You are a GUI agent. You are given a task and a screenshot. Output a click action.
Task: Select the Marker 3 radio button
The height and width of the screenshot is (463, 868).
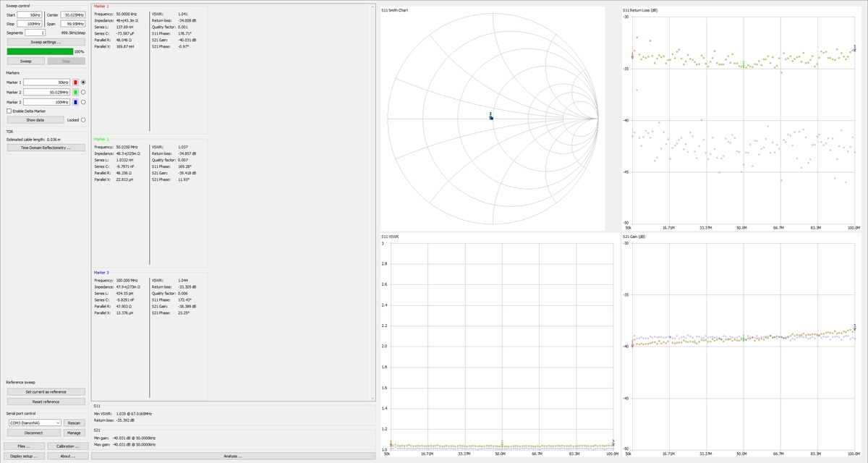coord(83,102)
